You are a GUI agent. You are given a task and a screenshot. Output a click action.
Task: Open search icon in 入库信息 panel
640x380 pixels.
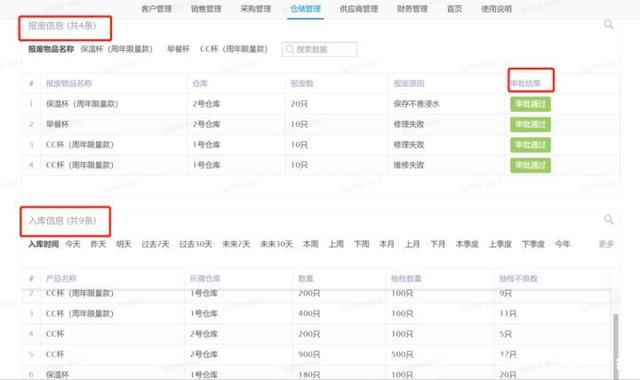pyautogui.click(x=609, y=220)
